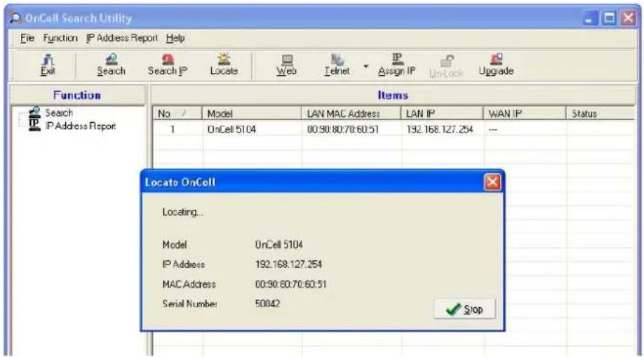Minimize the OnCell Search Utility window
This screenshot has height=357, width=644.
click(x=591, y=18)
